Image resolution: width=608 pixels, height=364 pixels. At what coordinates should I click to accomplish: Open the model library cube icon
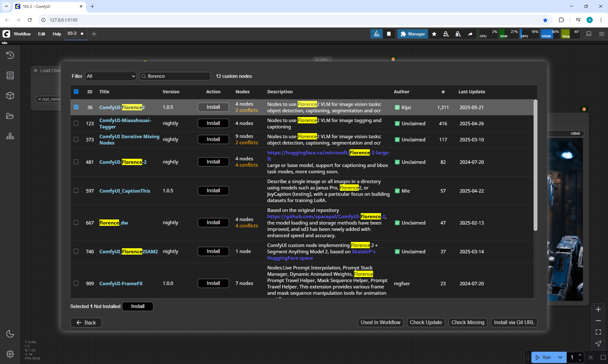tap(10, 96)
